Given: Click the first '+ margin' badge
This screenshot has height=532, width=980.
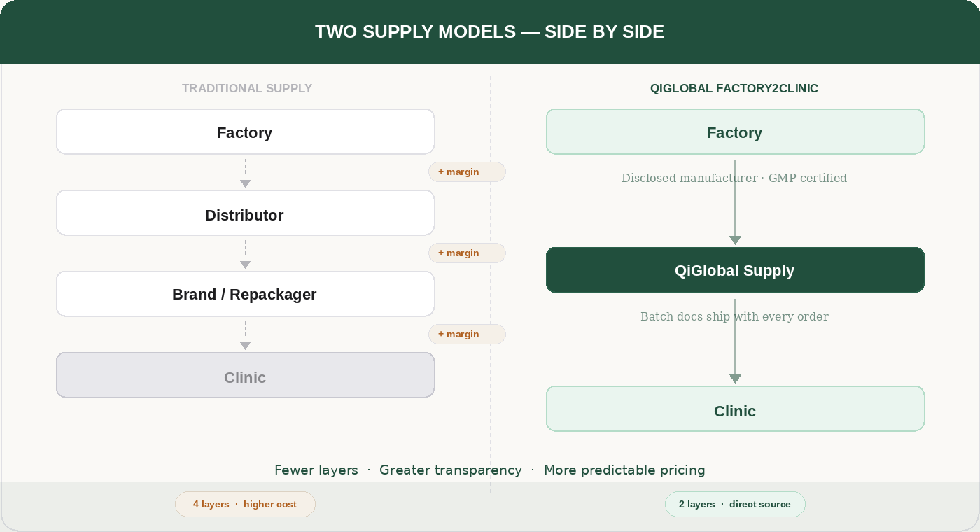Looking at the screenshot, I should pos(467,171).
